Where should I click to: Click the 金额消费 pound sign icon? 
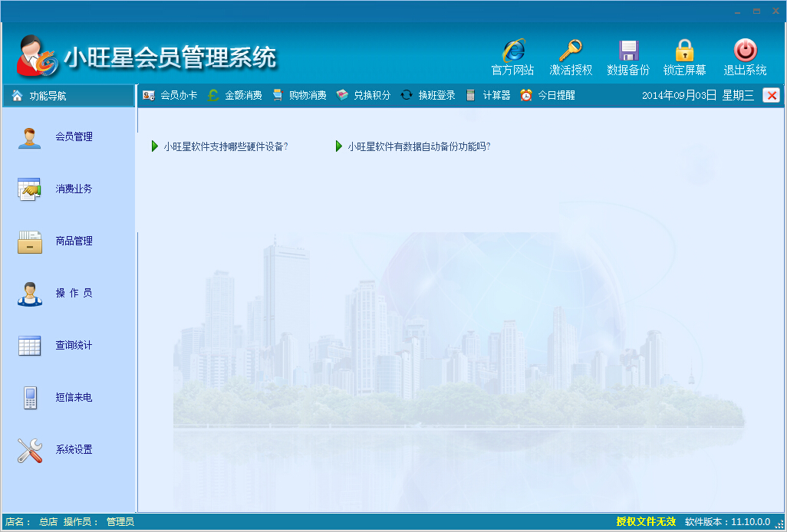coord(212,95)
